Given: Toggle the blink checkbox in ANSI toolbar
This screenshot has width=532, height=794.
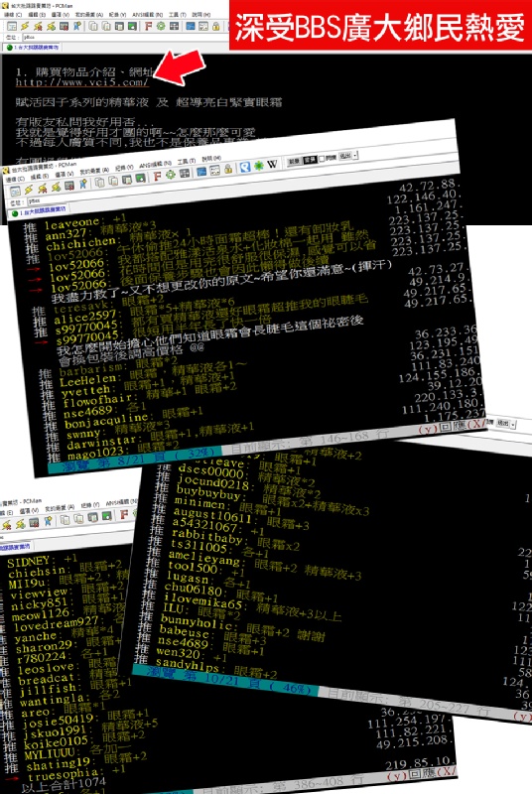Looking at the screenshot, I should point(322,159).
